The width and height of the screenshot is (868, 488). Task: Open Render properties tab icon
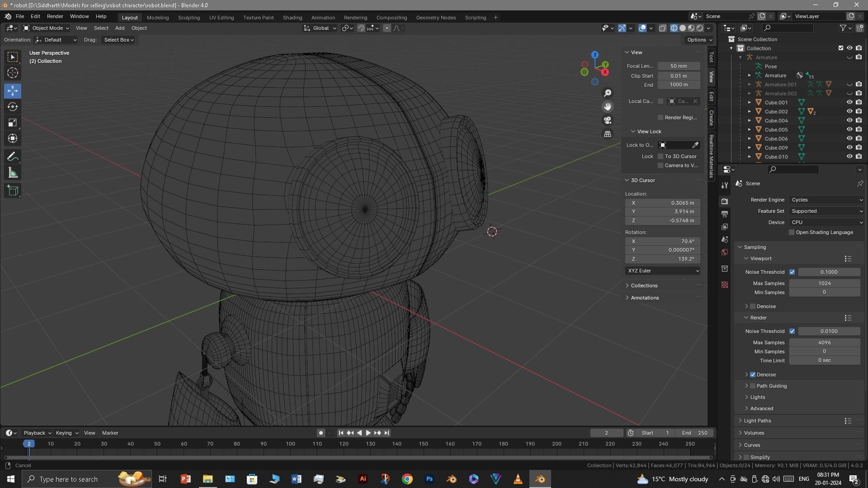[x=725, y=201]
